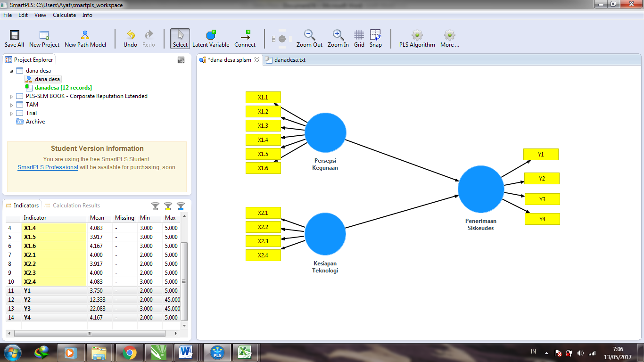Select the Project Explorer tab
This screenshot has height=362, width=644.
pyautogui.click(x=29, y=60)
